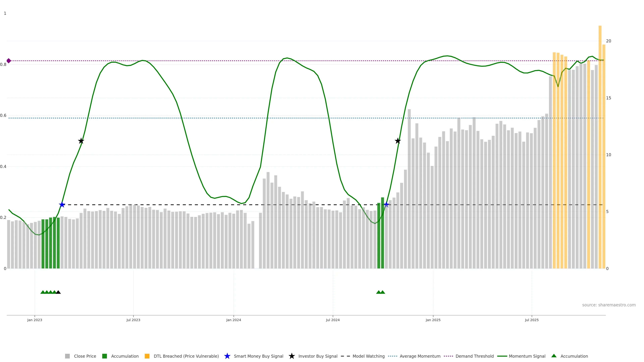Click the black triangle below the chart
Image resolution: width=644 pixels, height=362 pixels.
[x=58, y=292]
